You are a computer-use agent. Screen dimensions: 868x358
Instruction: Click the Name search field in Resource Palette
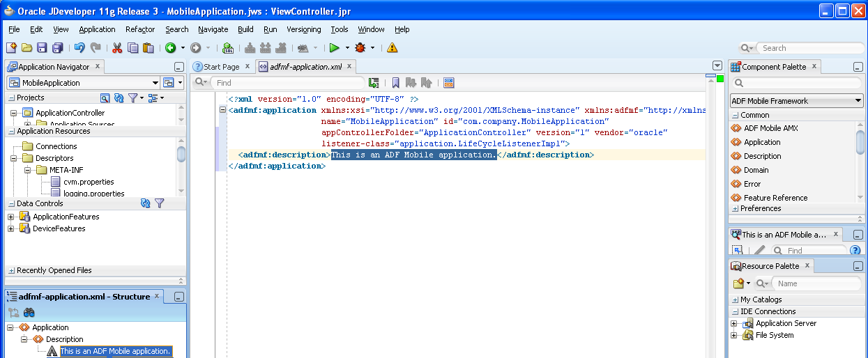tap(817, 283)
